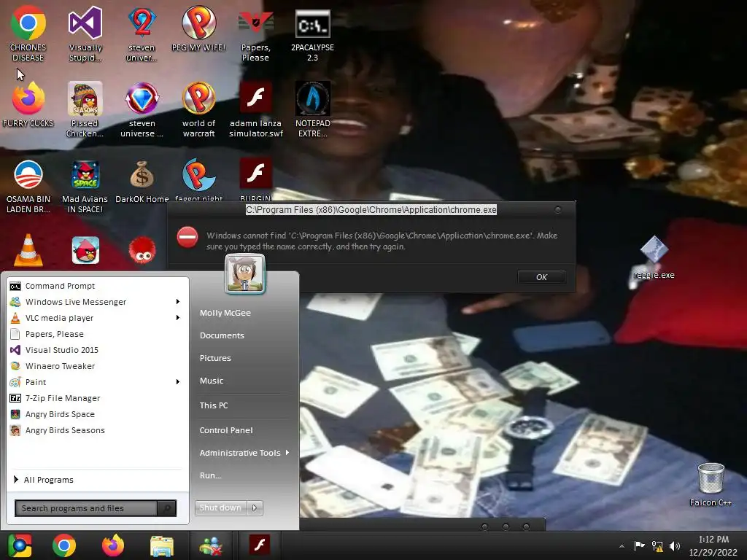
Task: Open Angry Birds Seasons from Start menu
Action: [x=98, y=430]
